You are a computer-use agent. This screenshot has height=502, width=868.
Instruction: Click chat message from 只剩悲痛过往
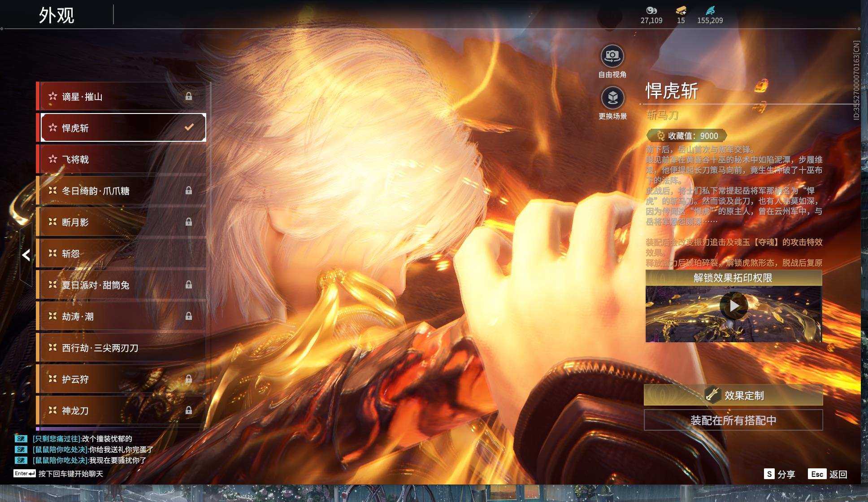(x=82, y=439)
